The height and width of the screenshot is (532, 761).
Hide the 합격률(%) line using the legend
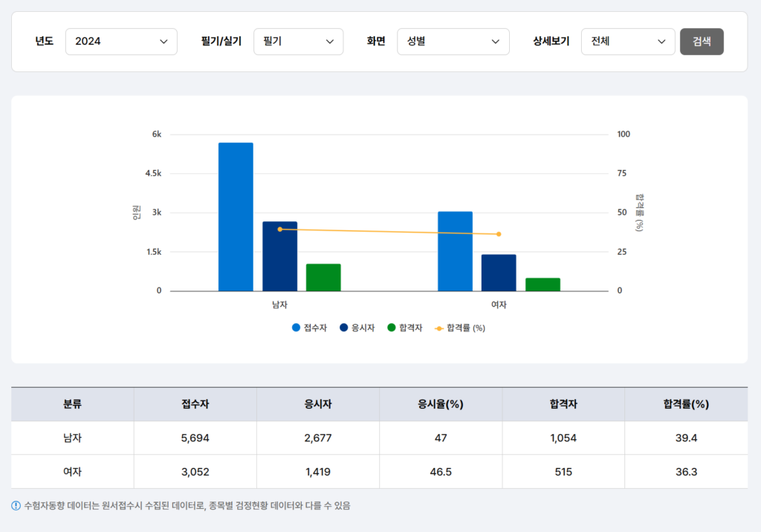click(x=462, y=327)
